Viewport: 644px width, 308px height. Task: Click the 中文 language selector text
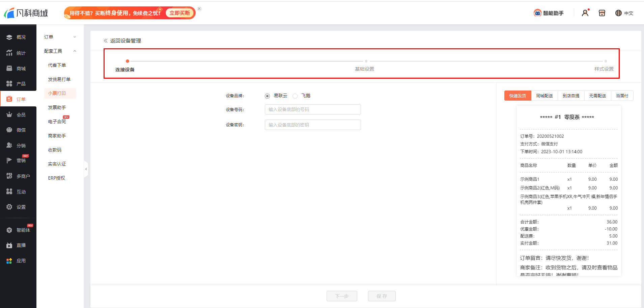(x=629, y=13)
